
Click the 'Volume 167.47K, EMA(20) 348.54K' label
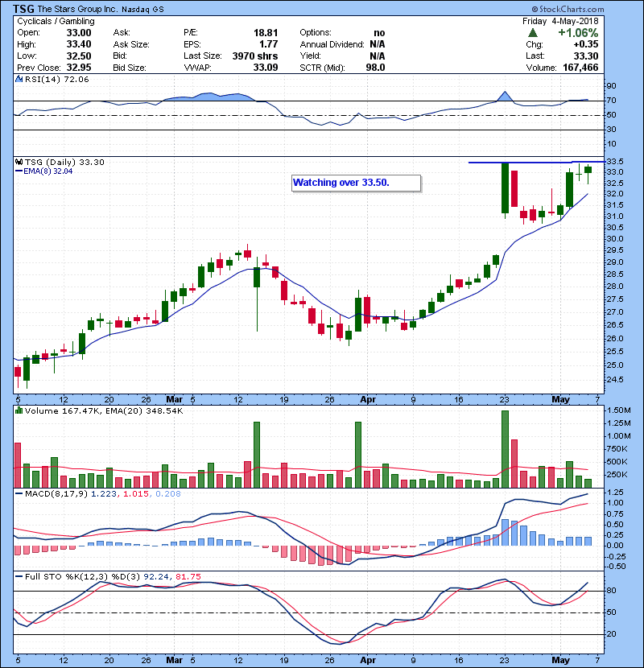click(104, 411)
